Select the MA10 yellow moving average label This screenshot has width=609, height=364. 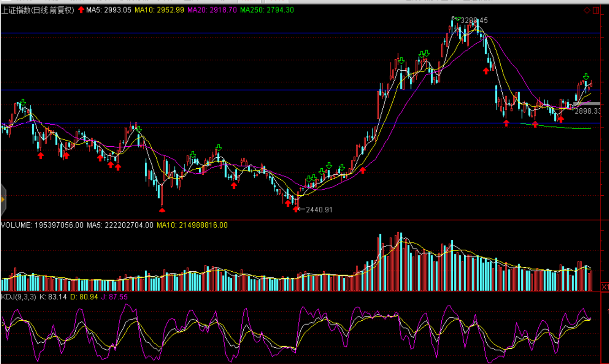click(x=159, y=10)
